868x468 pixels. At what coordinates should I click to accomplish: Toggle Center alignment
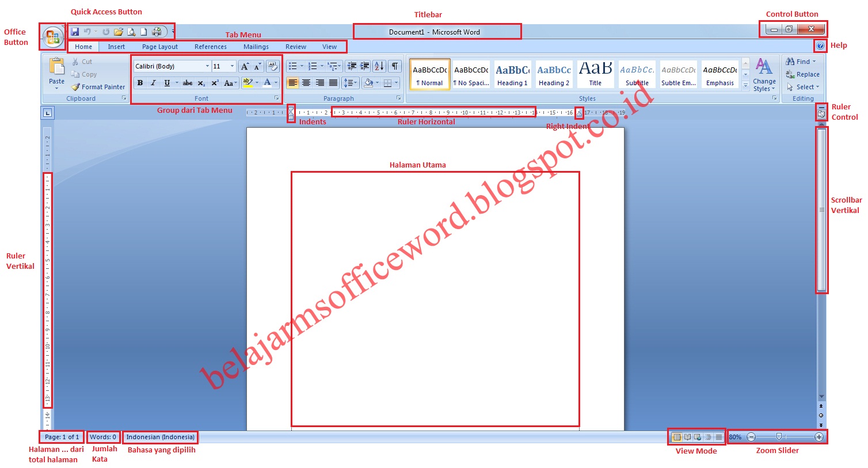(x=306, y=83)
